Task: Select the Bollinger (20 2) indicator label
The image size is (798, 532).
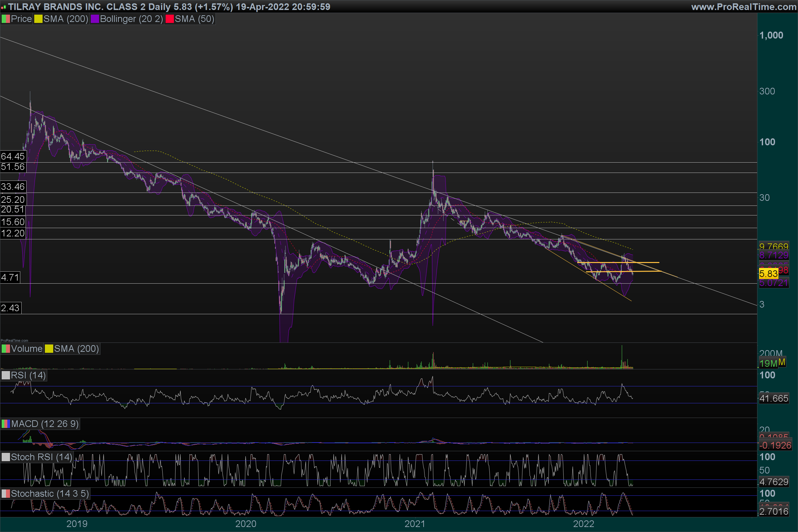Action: point(131,19)
